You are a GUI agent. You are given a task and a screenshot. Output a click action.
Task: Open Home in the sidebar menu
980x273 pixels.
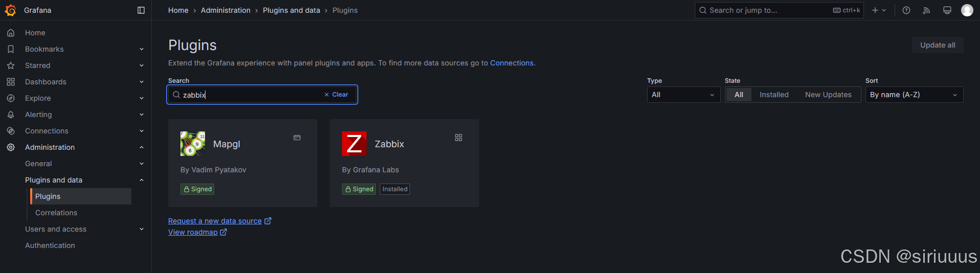[x=35, y=33]
